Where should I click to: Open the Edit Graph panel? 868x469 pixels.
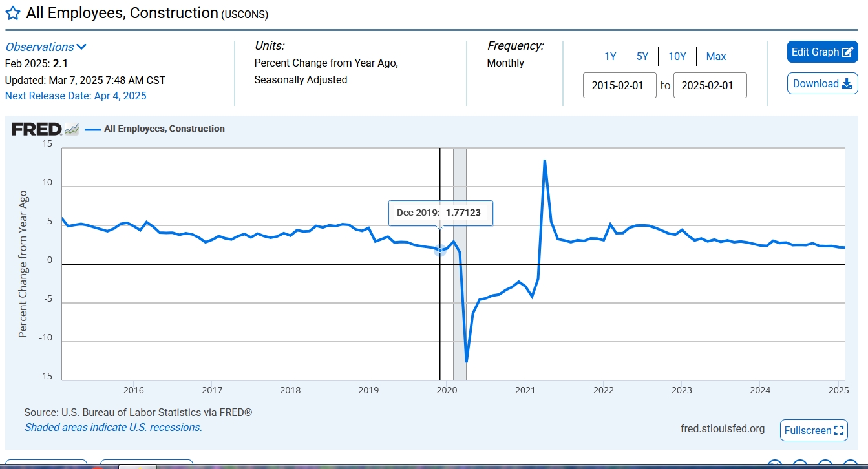(822, 52)
